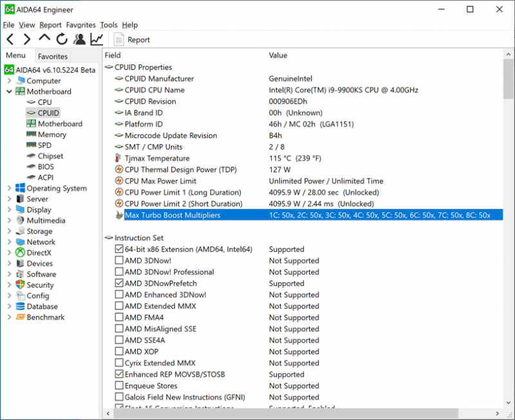This screenshot has width=515, height=420.
Task: Go back with the left arrow toolbar icon
Action: point(10,39)
